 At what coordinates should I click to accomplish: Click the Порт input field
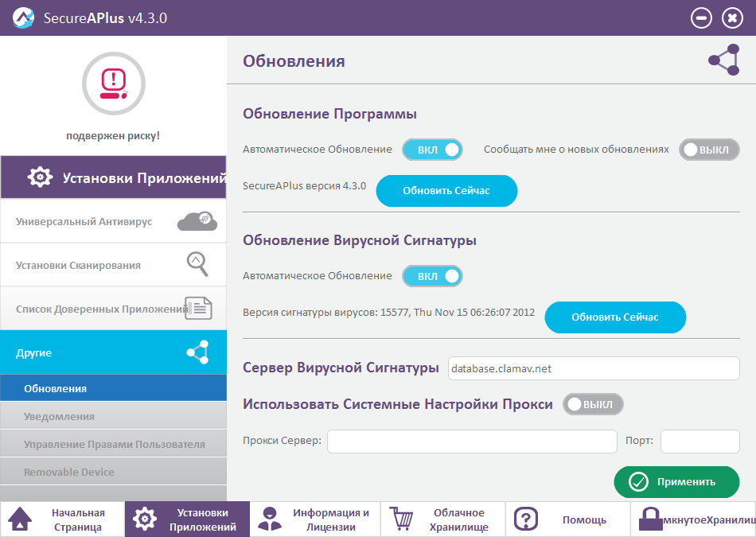click(699, 441)
